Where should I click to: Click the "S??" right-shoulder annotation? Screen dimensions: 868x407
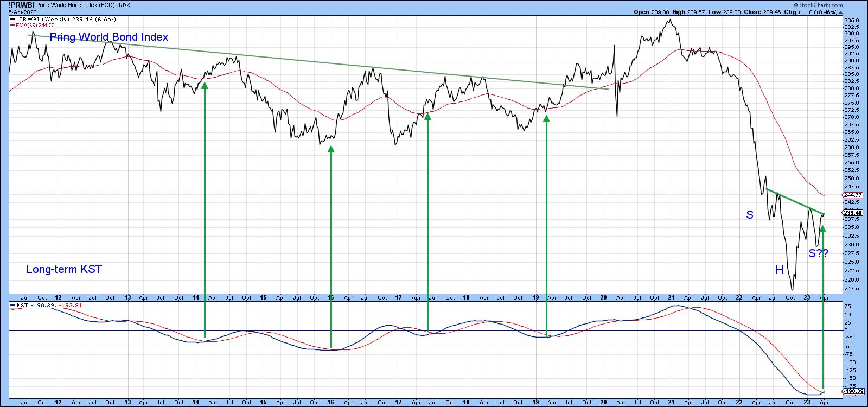[x=819, y=253]
